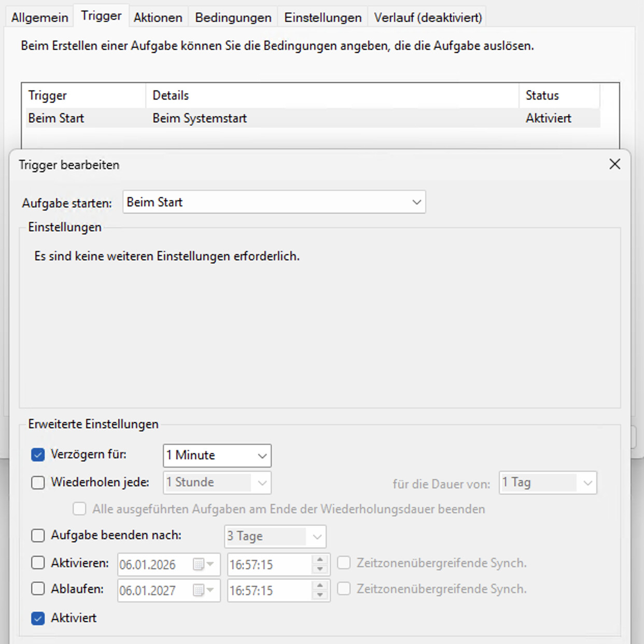This screenshot has height=644, width=644.
Task: Open calendar picker for Aktivieren date
Action: coord(203,564)
